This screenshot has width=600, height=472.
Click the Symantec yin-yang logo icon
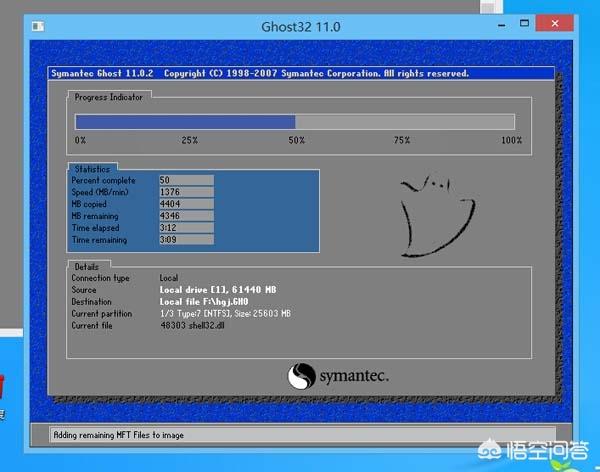coord(302,376)
